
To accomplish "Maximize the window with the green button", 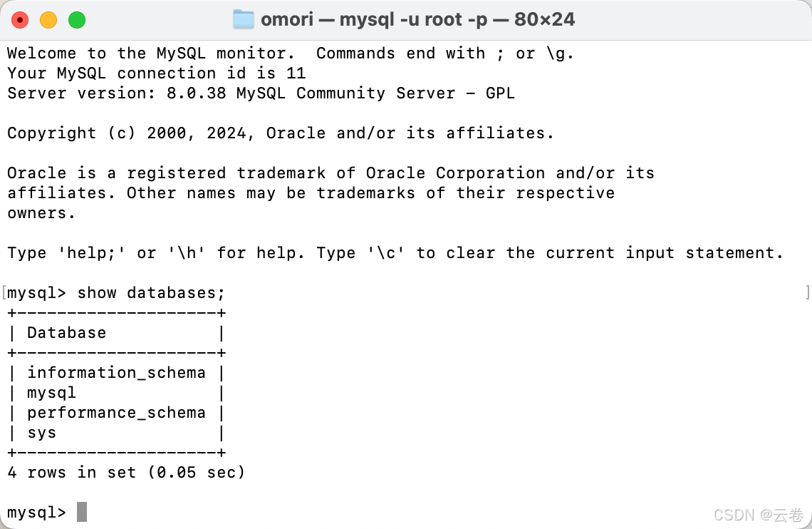I will [77, 20].
